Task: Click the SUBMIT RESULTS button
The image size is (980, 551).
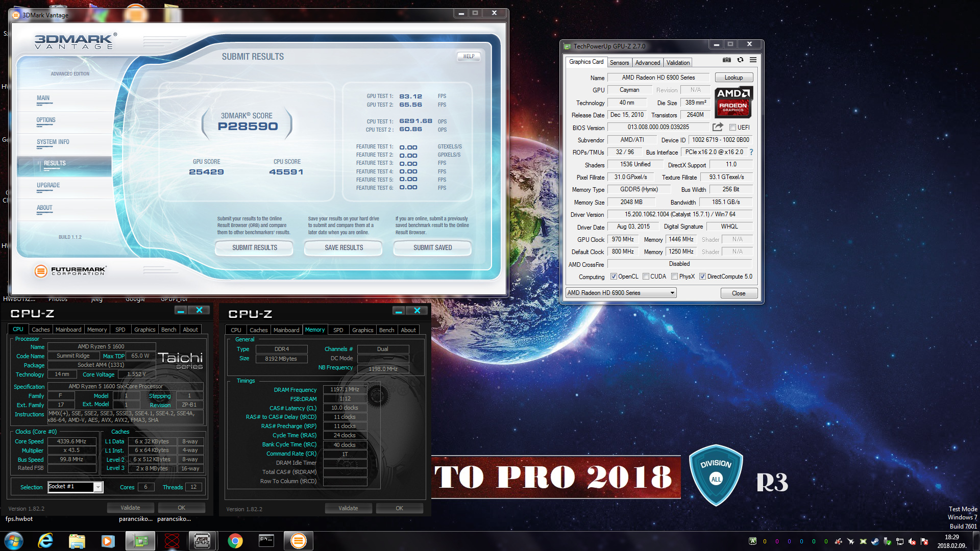Action: coord(255,248)
